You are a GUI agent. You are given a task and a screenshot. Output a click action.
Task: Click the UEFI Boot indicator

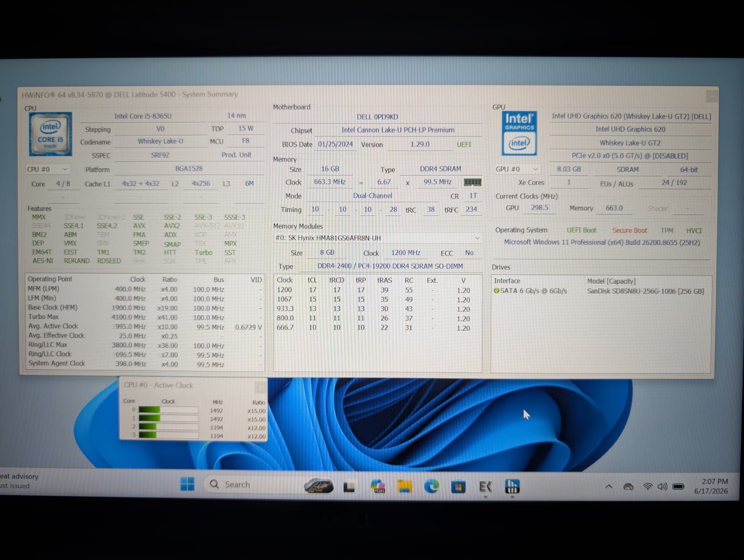tap(581, 230)
